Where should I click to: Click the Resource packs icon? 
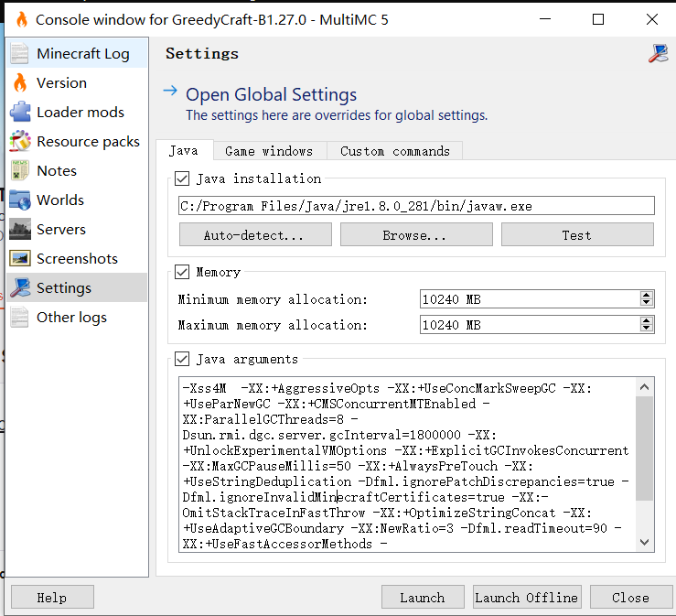(20, 142)
